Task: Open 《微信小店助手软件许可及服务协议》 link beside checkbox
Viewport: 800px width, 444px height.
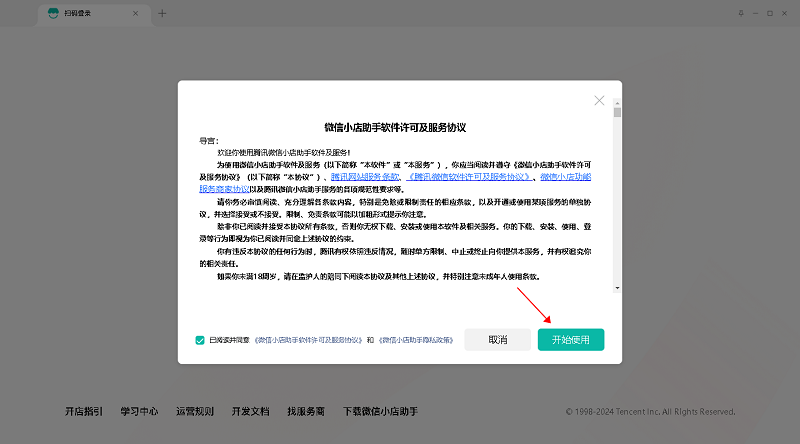Action: click(x=309, y=340)
